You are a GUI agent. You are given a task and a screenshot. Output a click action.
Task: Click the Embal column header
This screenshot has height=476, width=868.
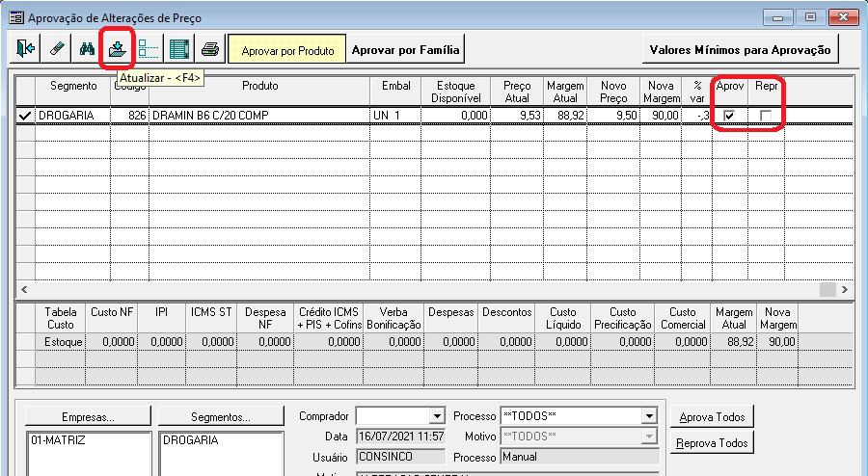(x=395, y=92)
